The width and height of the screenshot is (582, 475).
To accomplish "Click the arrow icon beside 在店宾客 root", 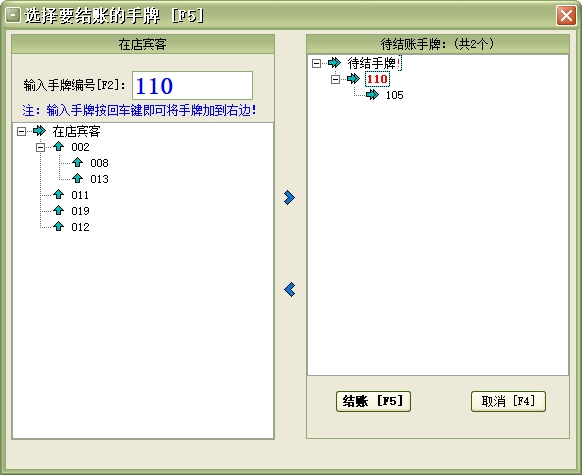I will (x=39, y=131).
